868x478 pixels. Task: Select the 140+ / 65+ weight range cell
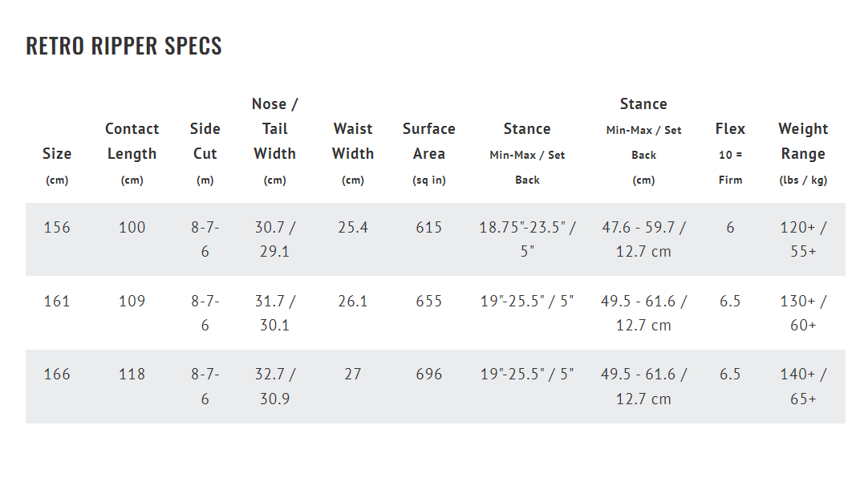tap(803, 386)
